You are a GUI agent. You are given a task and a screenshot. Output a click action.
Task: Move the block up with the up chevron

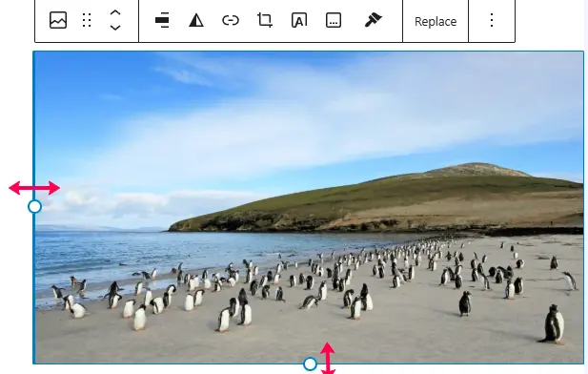(x=115, y=13)
